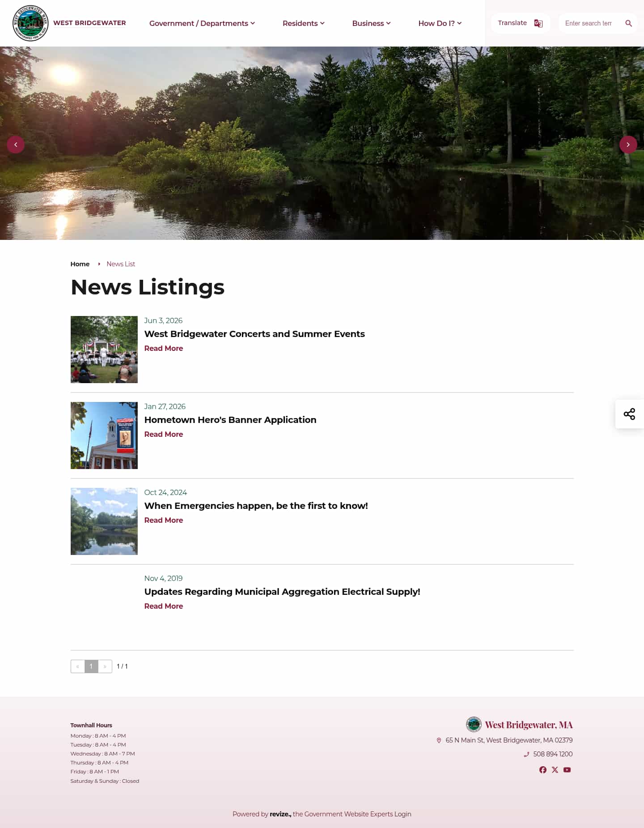Expand Government / Departments menu

(202, 23)
